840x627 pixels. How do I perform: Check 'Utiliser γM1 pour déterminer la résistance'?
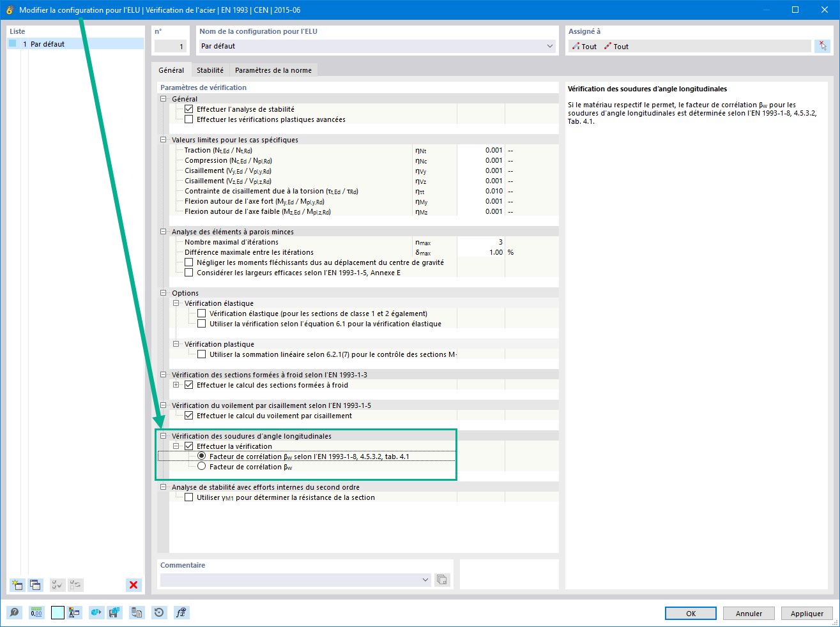188,497
